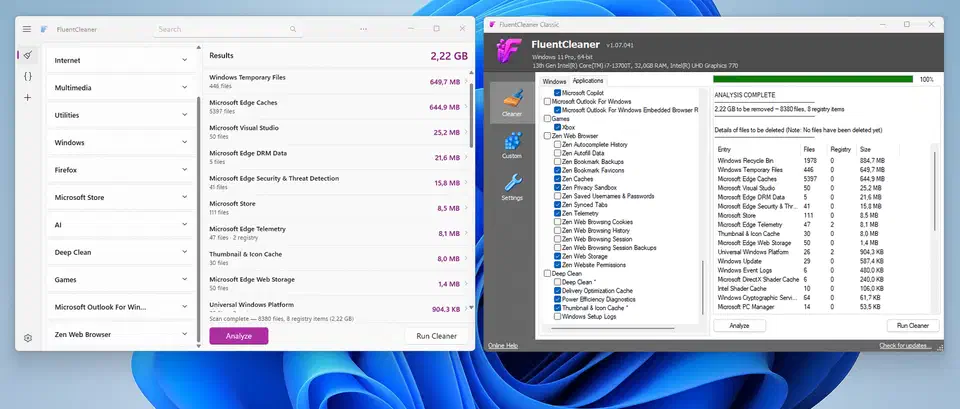This screenshot has width=960, height=409.
Task: Click Run Cleaner in modern FluentCleaner window
Action: click(437, 336)
